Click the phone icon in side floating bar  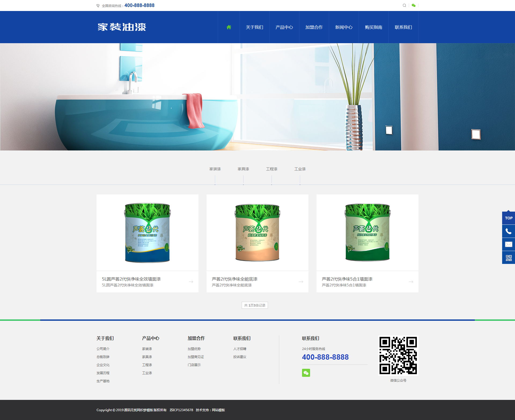508,231
